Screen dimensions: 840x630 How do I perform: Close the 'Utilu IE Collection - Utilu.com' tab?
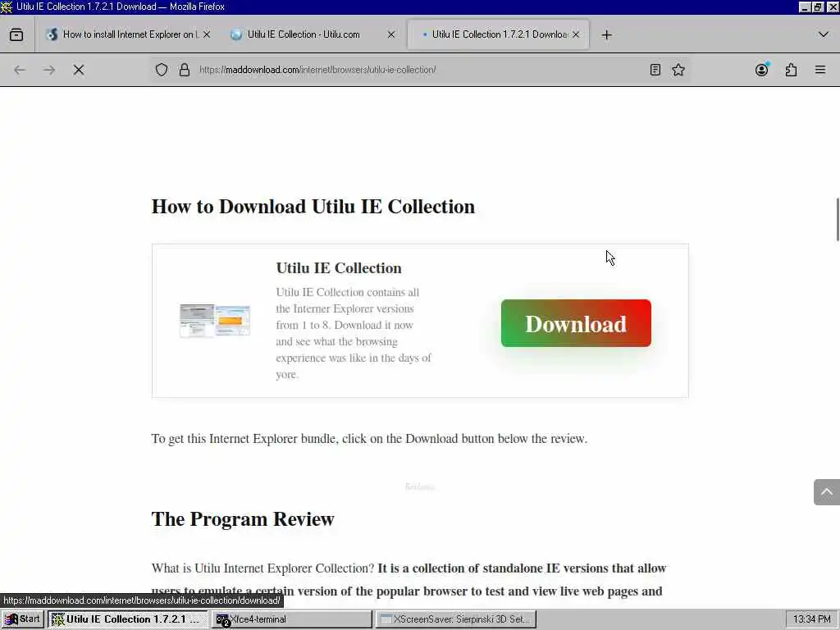(391, 34)
